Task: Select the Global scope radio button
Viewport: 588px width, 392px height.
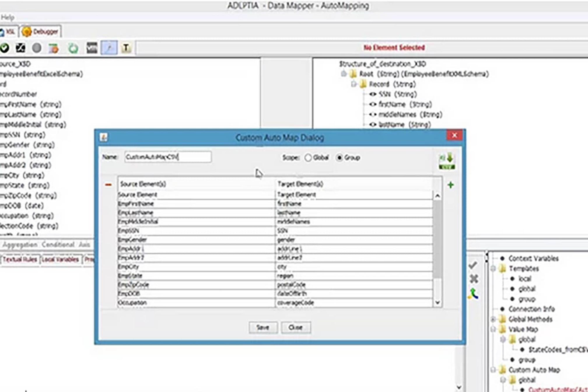Action: tap(308, 158)
